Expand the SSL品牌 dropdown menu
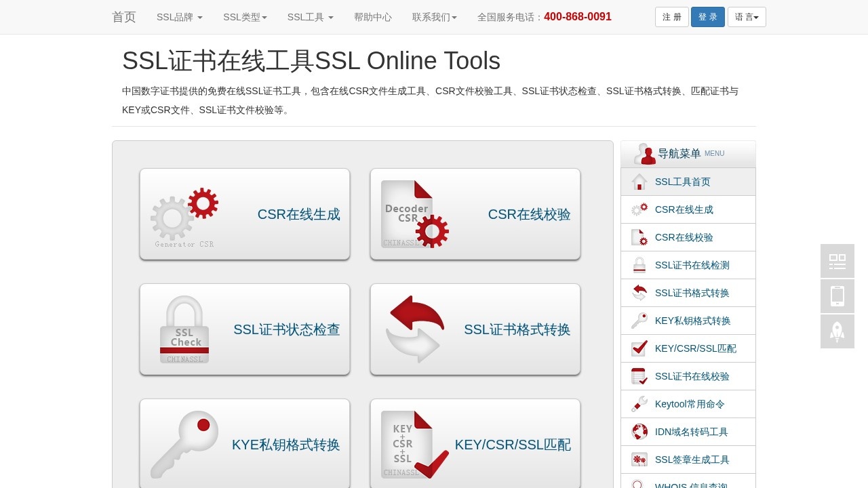 (180, 17)
